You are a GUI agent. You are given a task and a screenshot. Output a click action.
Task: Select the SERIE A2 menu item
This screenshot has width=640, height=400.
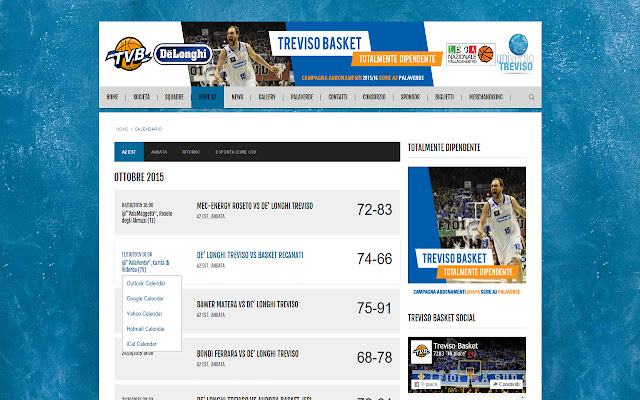coord(207,97)
